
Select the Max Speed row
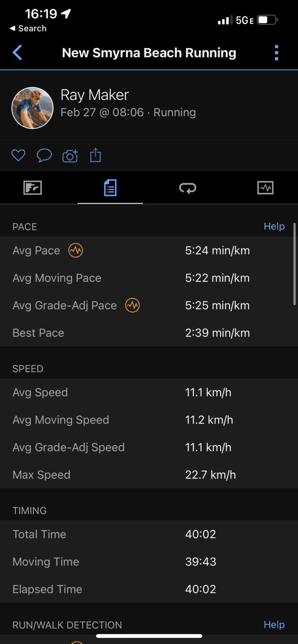[149, 475]
